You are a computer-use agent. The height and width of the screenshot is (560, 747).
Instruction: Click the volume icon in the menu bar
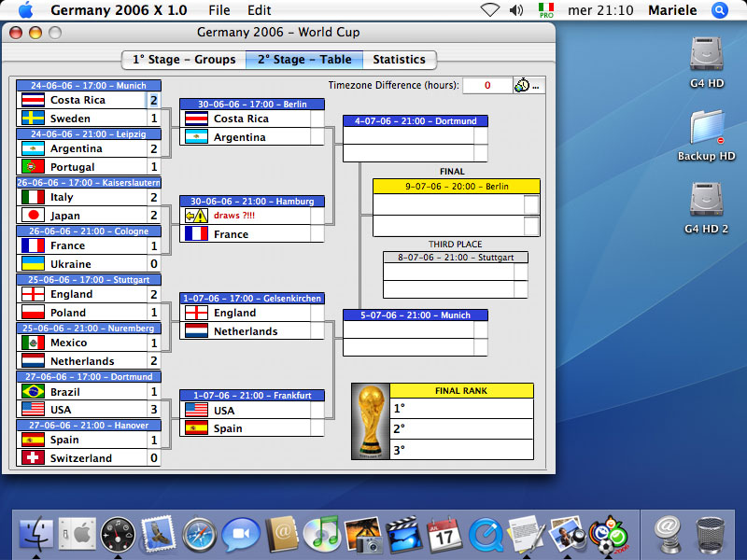(x=516, y=10)
